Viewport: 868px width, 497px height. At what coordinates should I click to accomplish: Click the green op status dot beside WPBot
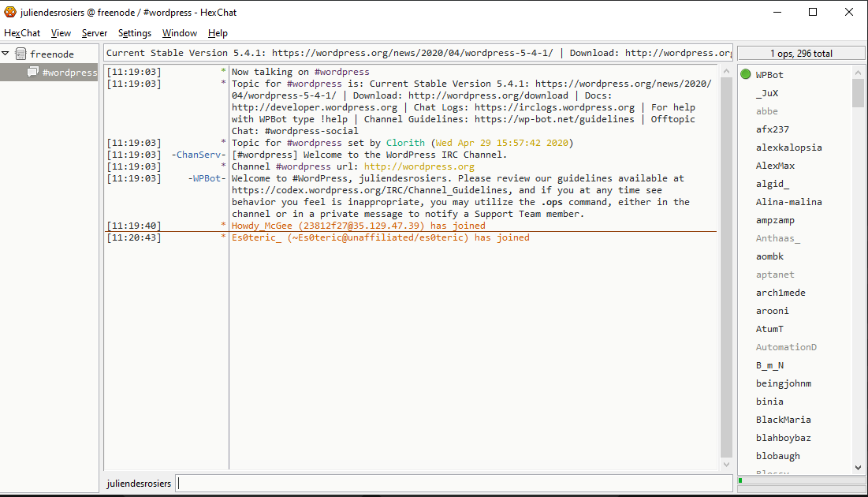(746, 74)
